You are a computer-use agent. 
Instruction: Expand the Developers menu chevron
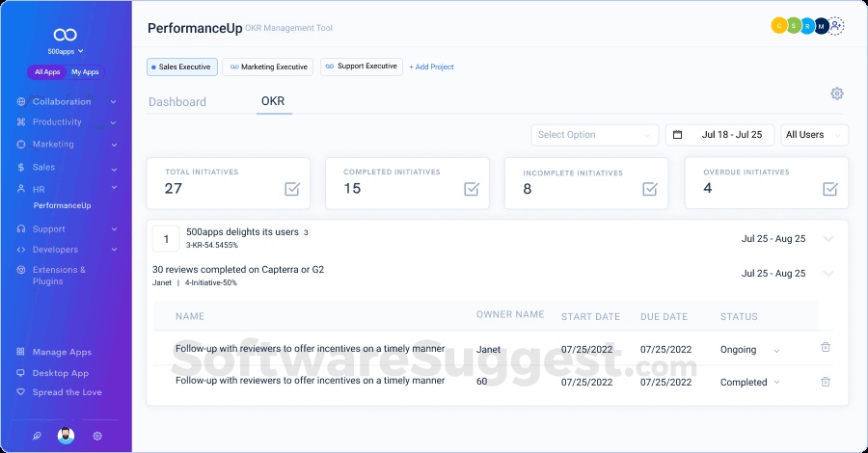point(114,250)
